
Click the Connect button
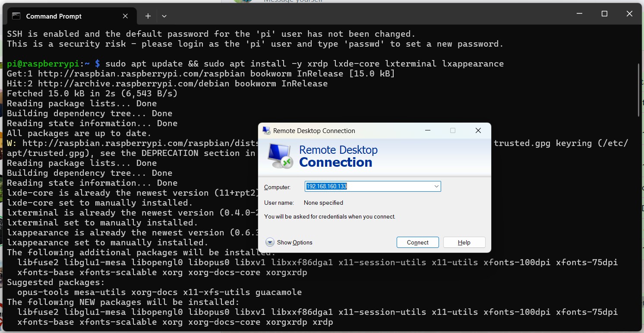[x=417, y=242]
